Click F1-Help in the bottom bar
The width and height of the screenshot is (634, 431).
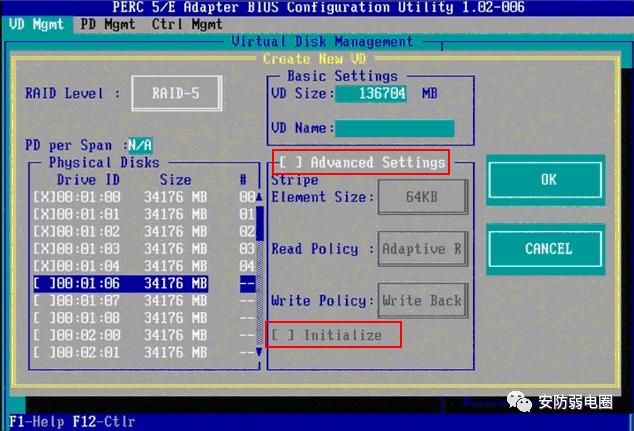coord(37,422)
